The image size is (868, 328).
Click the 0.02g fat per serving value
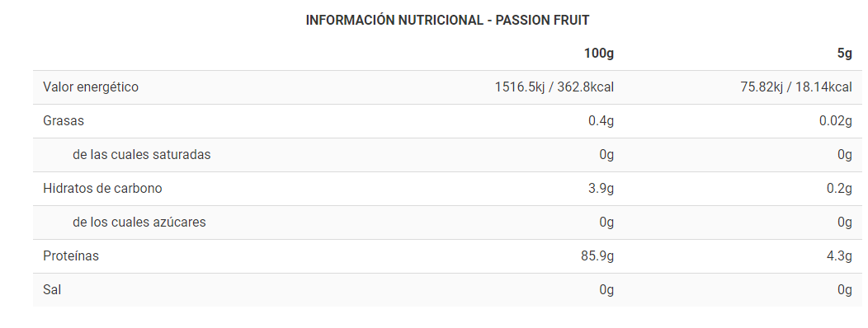[x=835, y=120]
